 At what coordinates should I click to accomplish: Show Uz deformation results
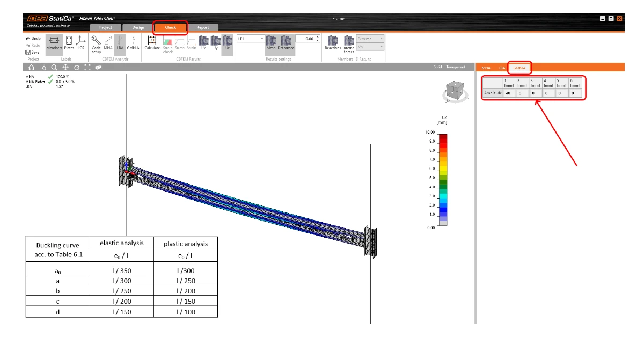[x=228, y=43]
